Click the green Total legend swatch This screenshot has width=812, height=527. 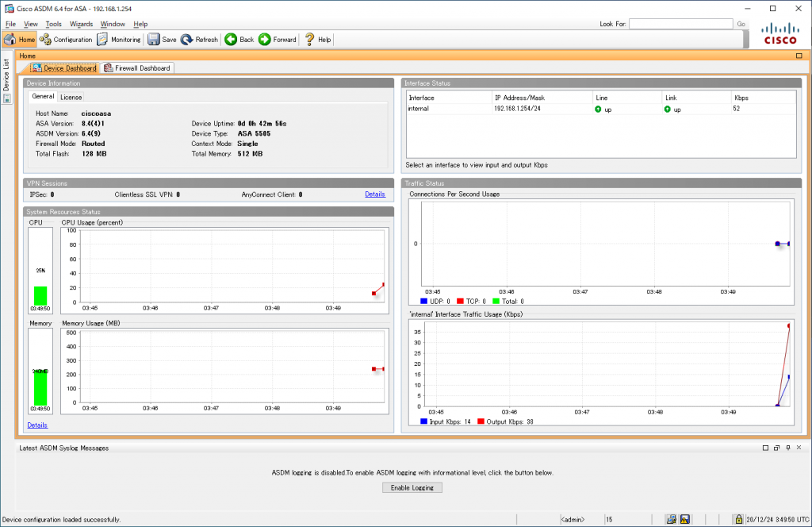(496, 301)
